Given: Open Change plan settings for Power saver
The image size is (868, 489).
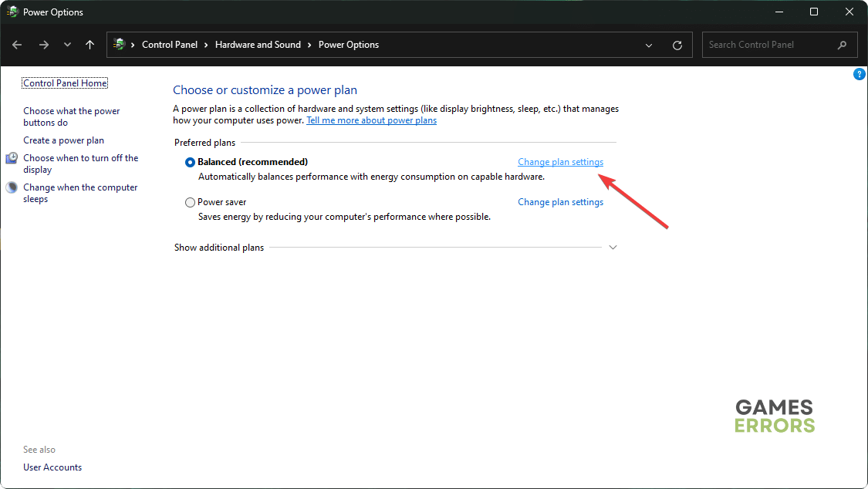Looking at the screenshot, I should point(560,202).
